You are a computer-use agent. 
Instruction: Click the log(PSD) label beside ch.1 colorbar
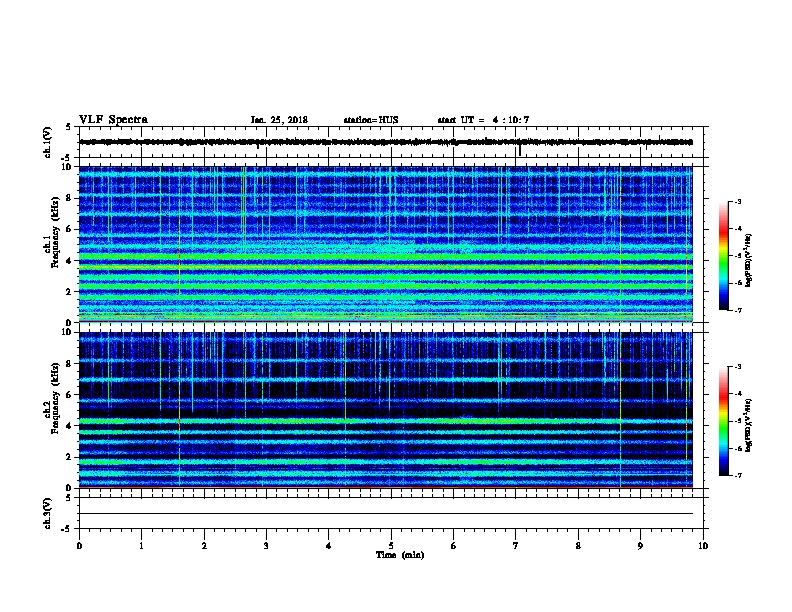[748, 260]
